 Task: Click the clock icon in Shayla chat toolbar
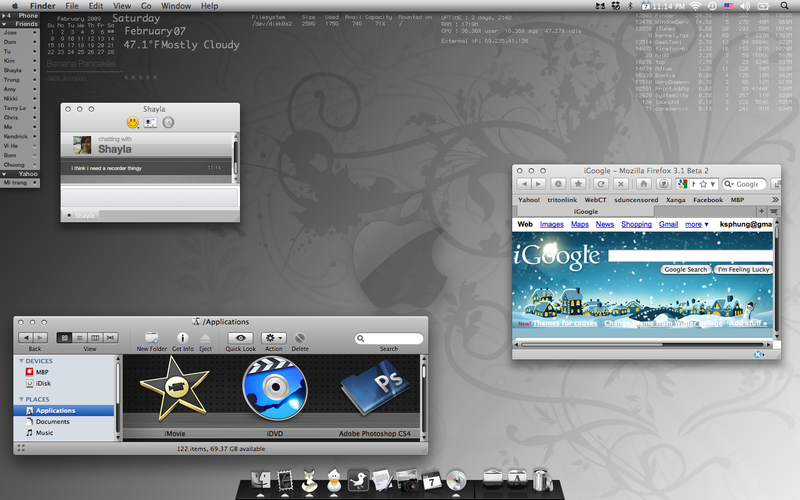[x=168, y=122]
